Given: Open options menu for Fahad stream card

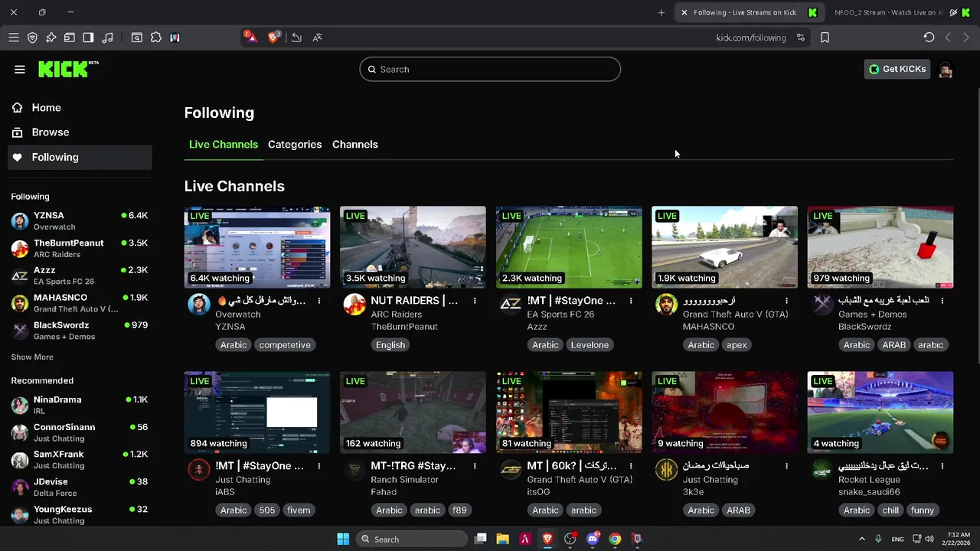Looking at the screenshot, I should [475, 466].
